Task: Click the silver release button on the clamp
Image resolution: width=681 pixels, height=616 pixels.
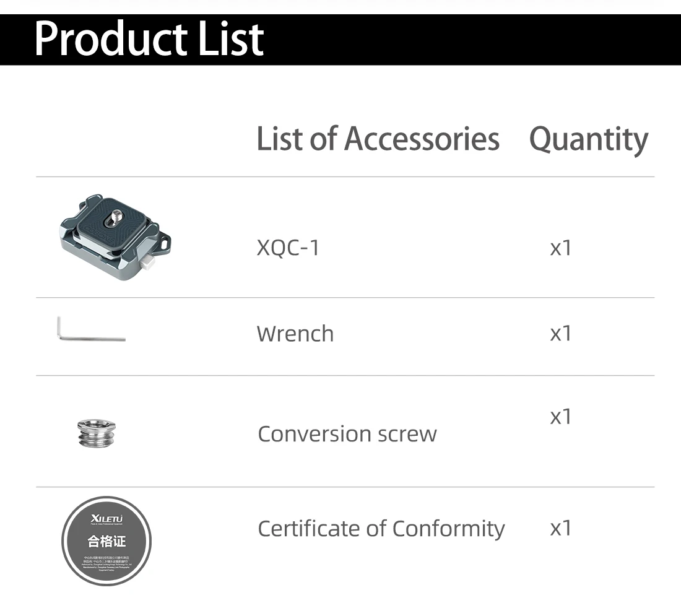Action: click(x=147, y=264)
